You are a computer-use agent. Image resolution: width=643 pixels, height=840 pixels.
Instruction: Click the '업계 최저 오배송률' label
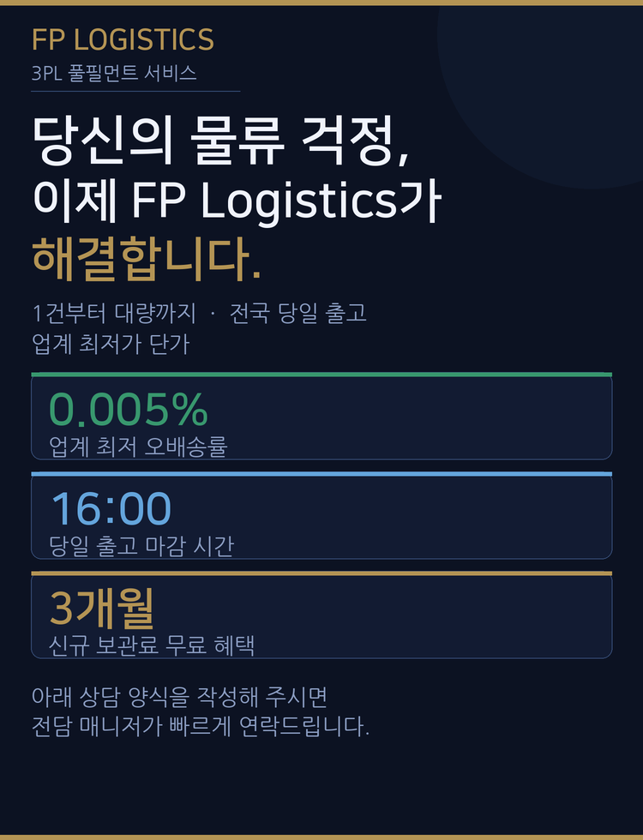point(139,447)
